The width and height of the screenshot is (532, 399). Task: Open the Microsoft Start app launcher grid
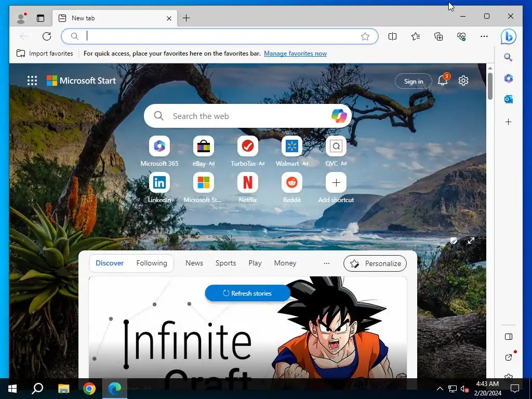coord(32,81)
